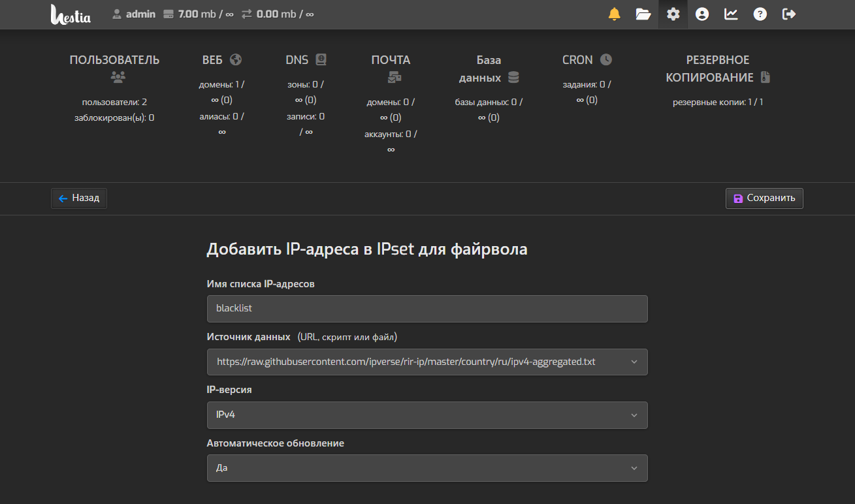Open the CRON tab
Image resolution: width=855 pixels, height=504 pixels.
point(577,59)
